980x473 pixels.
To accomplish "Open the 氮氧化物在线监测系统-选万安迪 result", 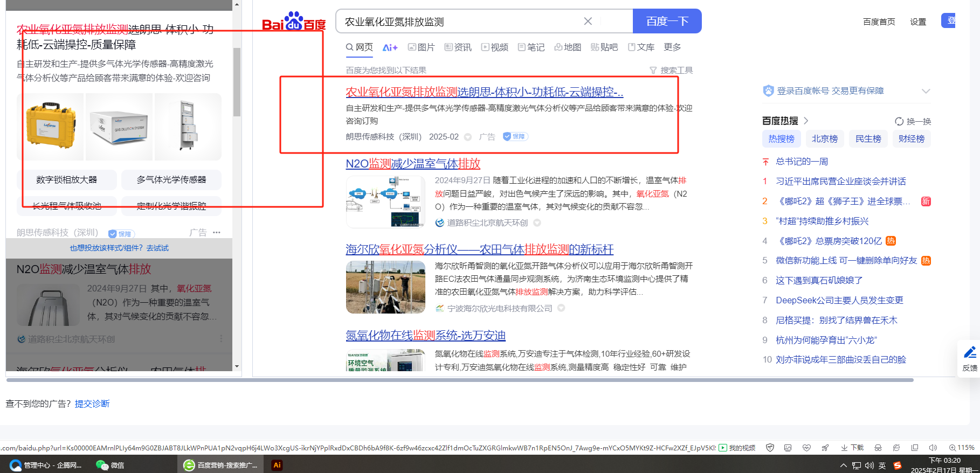I will 426,336.
